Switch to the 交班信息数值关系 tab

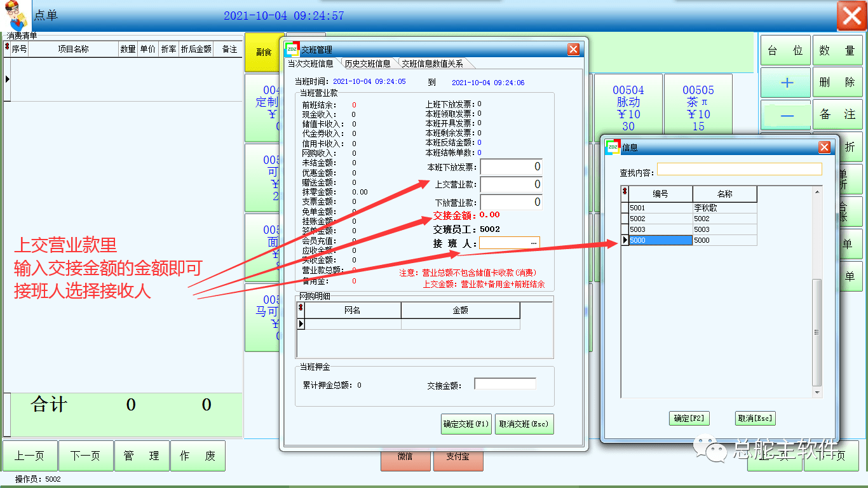point(431,64)
